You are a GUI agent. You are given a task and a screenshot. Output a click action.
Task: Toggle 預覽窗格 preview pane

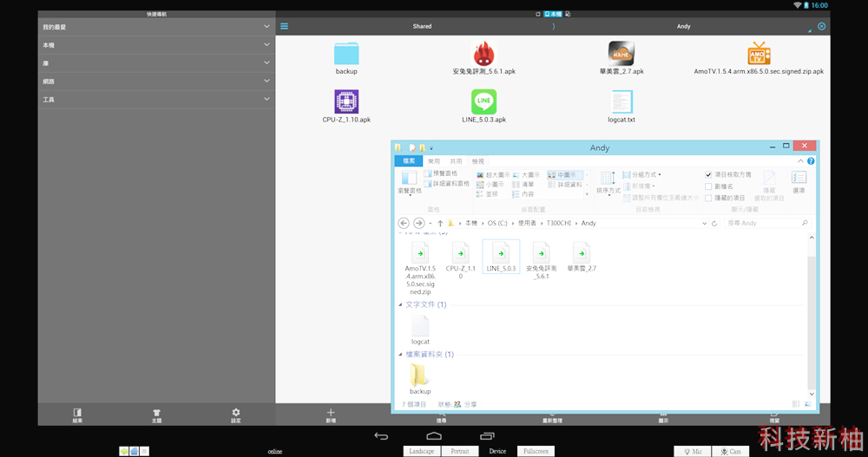coord(440,173)
